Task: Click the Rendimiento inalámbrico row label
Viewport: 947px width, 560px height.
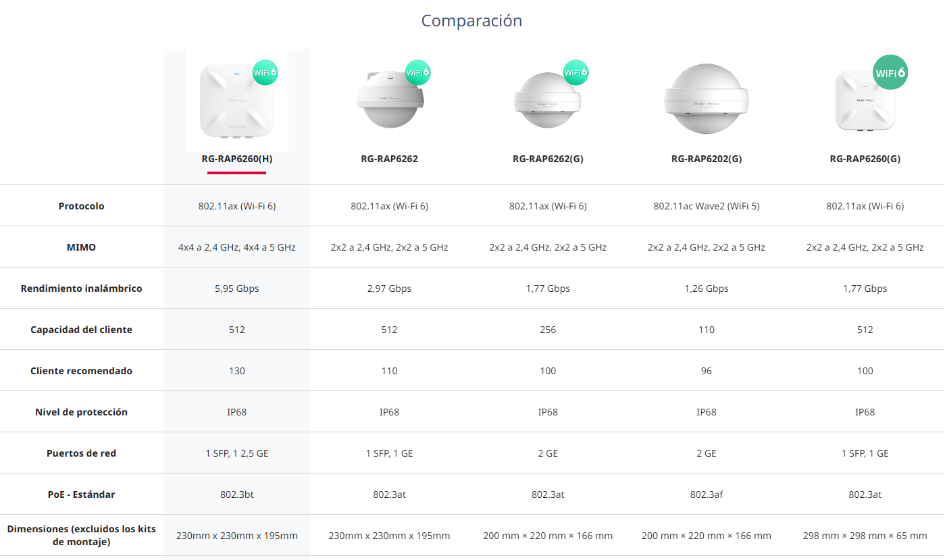Action: [x=82, y=288]
